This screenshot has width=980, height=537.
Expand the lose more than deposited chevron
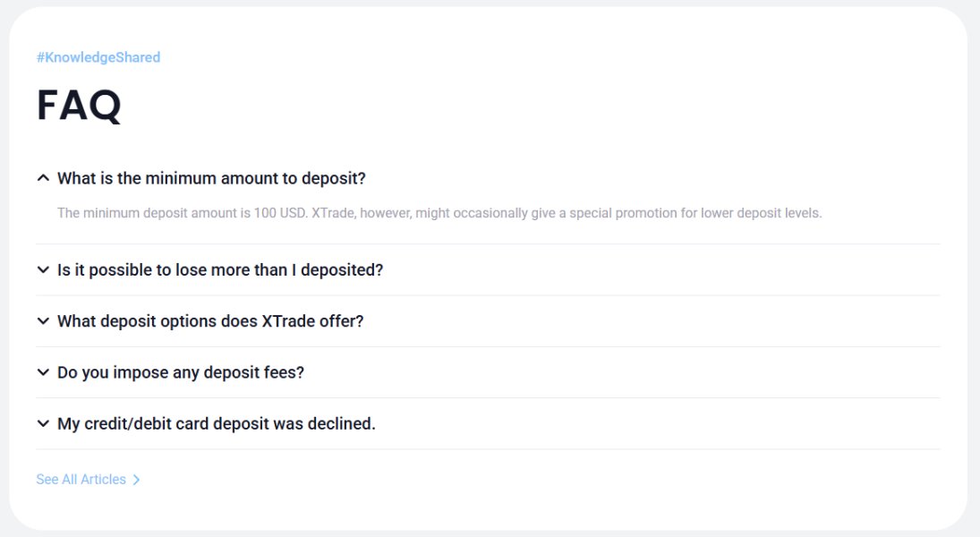pos(43,269)
